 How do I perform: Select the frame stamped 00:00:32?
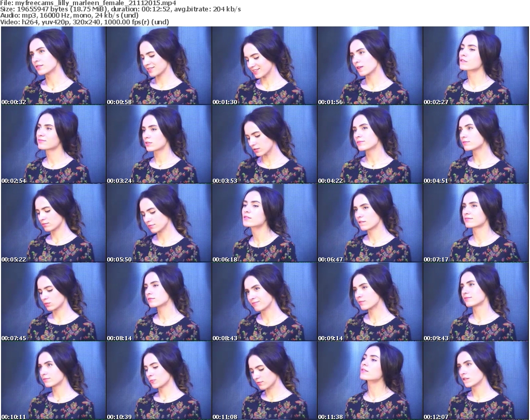click(x=53, y=66)
